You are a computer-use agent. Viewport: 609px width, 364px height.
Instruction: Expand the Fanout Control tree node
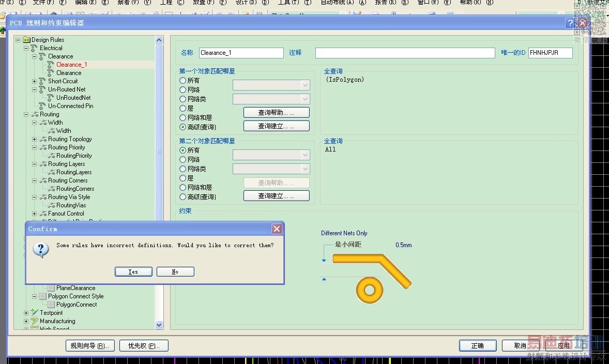coord(34,214)
